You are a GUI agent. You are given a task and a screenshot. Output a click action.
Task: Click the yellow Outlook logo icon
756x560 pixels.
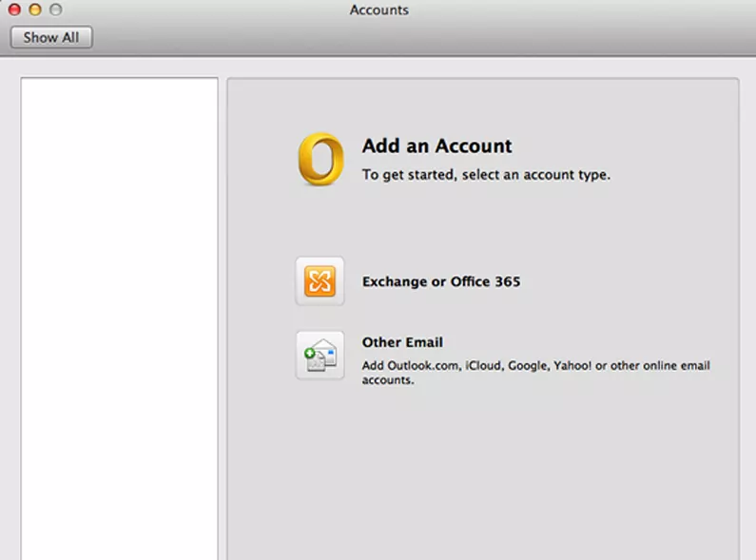click(320, 159)
